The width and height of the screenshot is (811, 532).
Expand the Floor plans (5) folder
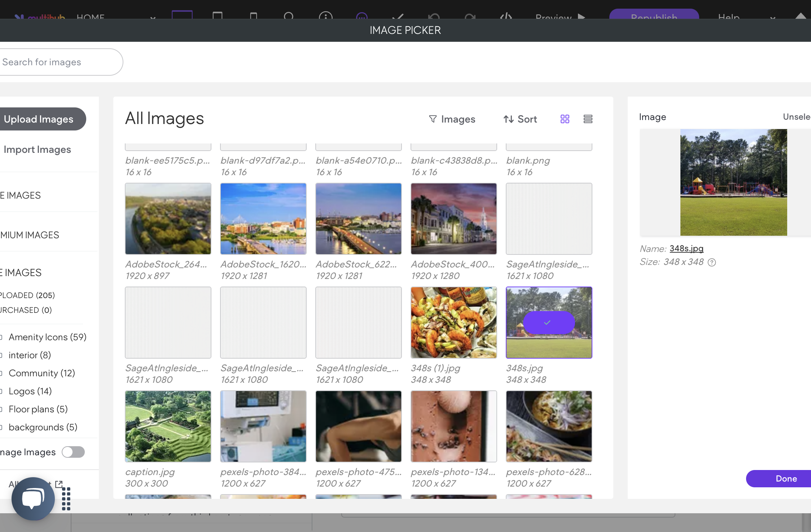click(x=38, y=409)
